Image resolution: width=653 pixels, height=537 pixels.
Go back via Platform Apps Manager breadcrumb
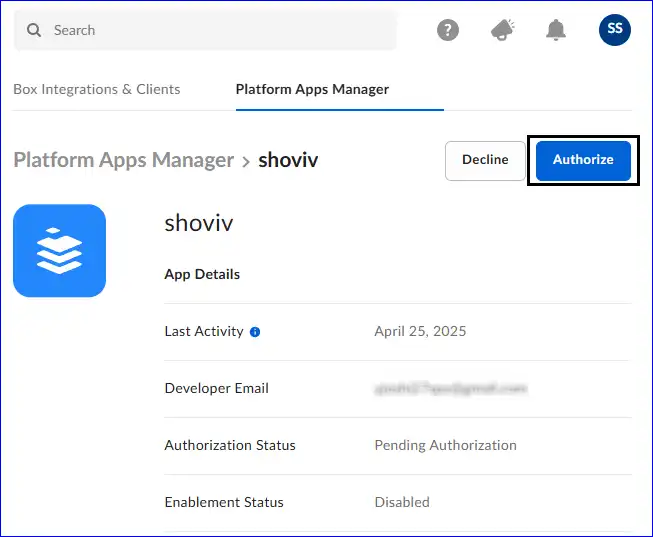123,160
